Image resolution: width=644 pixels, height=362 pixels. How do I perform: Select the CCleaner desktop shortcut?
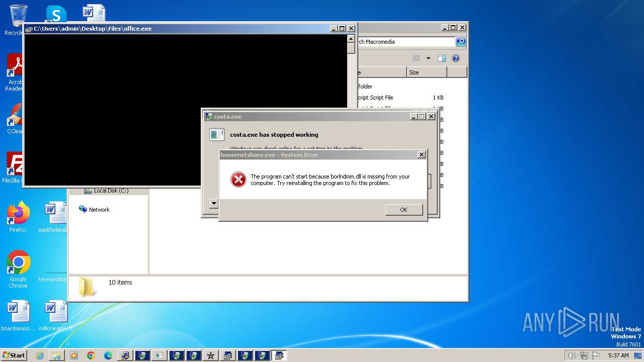[x=16, y=119]
